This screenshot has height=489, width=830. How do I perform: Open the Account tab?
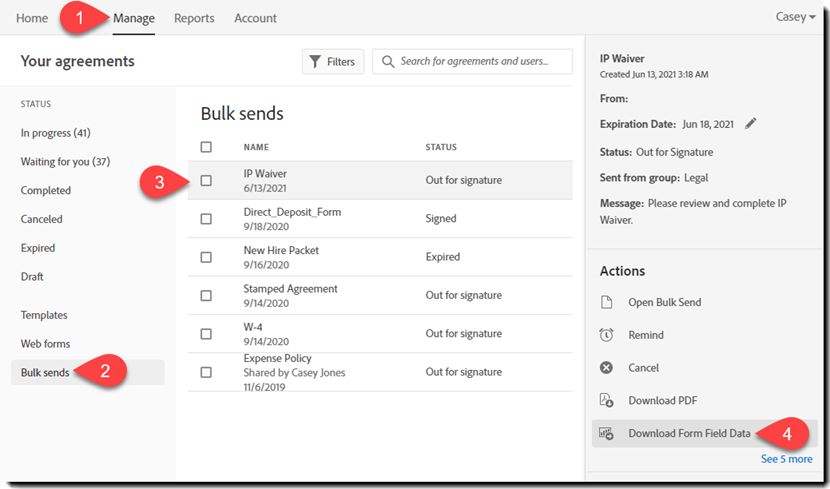pos(255,18)
